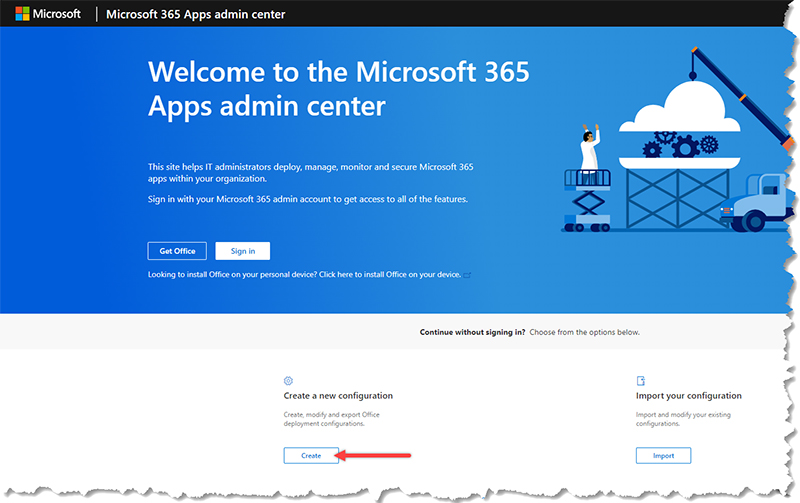Click the external link icon after install Office text

point(467,274)
